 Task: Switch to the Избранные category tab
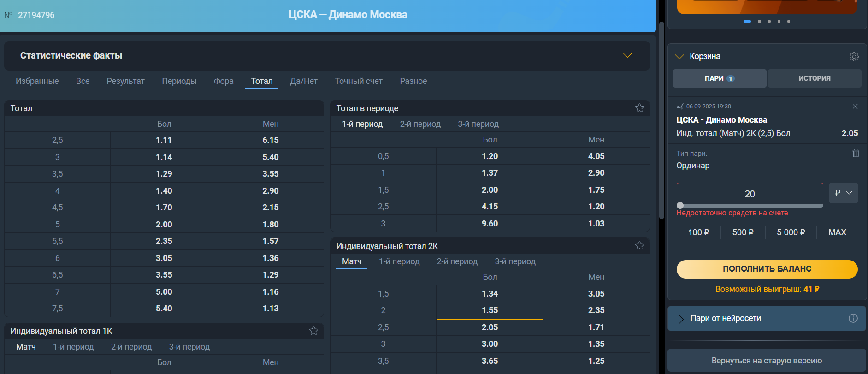(x=37, y=81)
